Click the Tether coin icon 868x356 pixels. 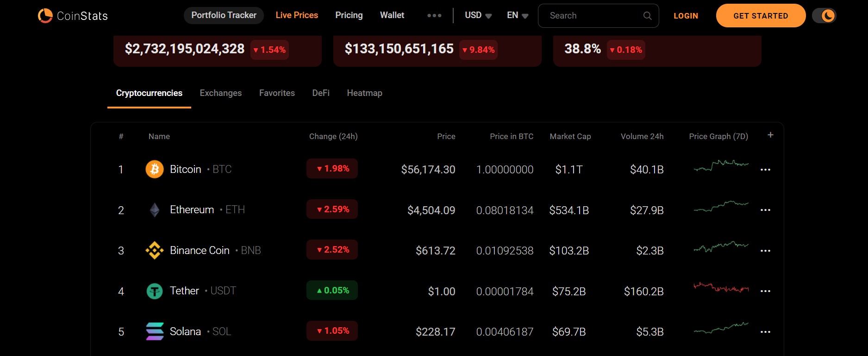point(155,291)
